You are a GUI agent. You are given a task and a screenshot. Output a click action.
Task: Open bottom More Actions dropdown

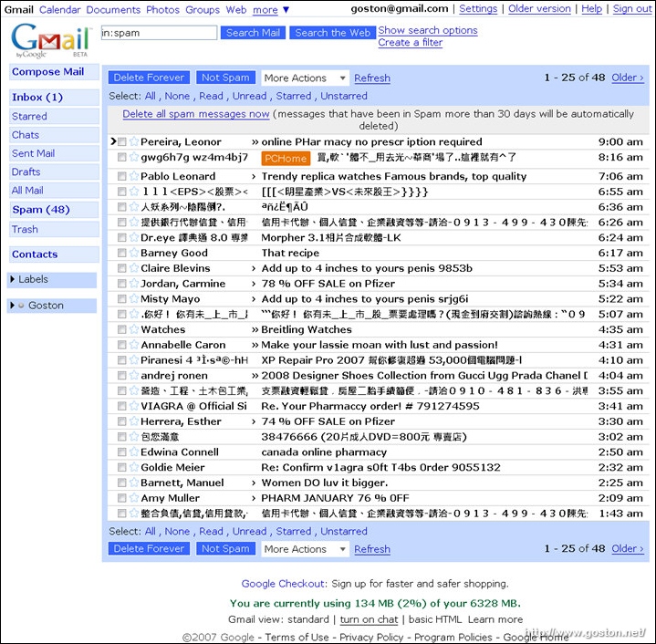click(x=305, y=548)
